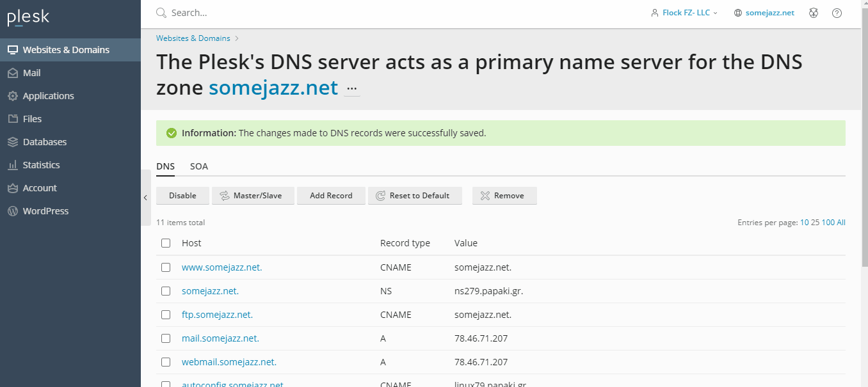Click the Reset to Default button

pos(415,196)
